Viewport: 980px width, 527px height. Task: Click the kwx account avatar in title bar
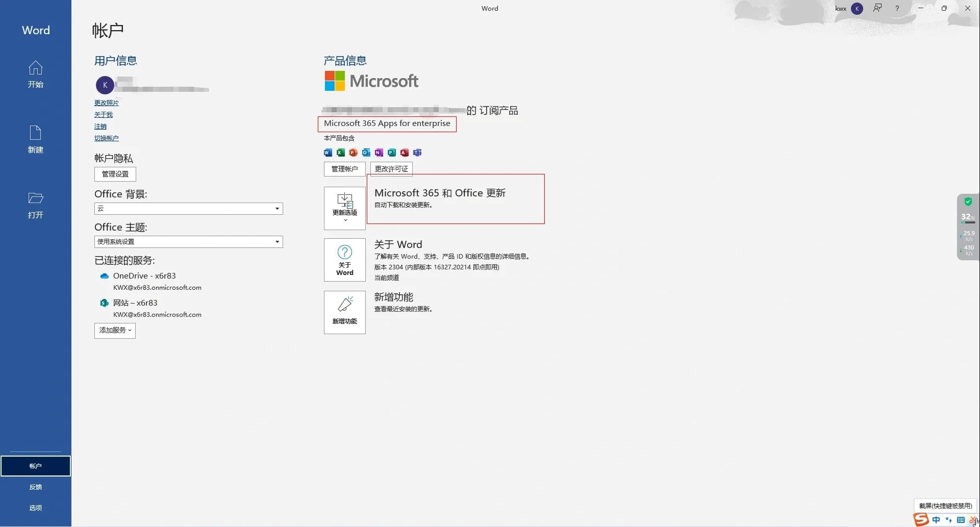857,8
